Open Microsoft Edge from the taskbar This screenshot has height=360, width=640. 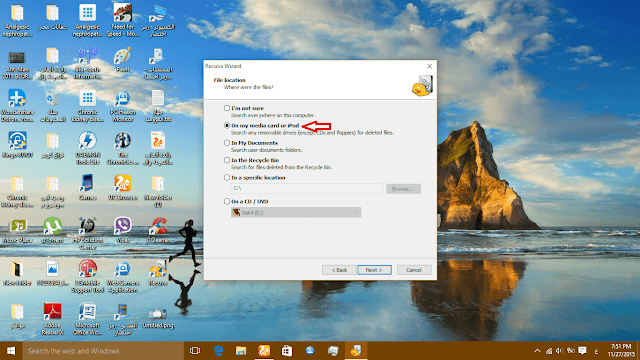219,351
